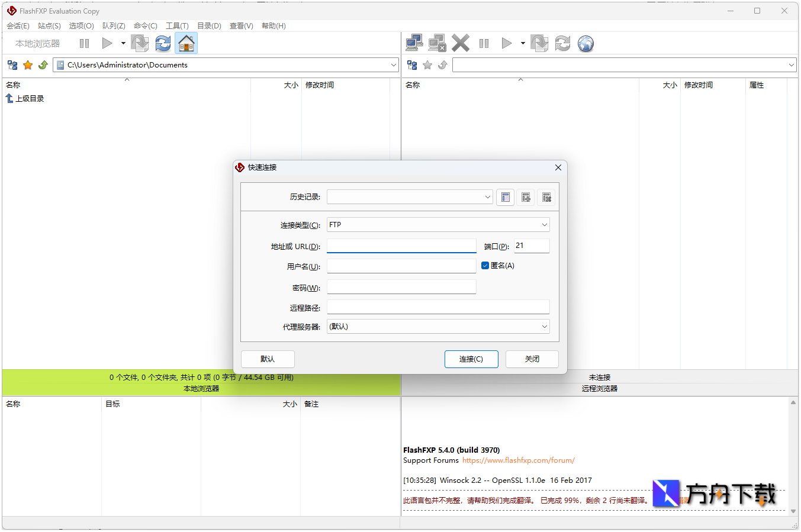Click the remote favorites star icon
This screenshot has width=801, height=532.
tap(427, 65)
